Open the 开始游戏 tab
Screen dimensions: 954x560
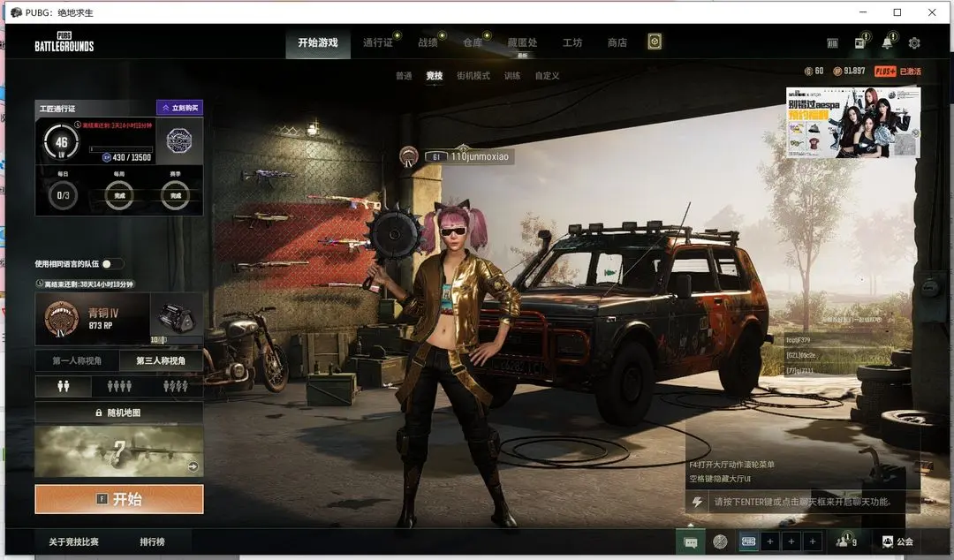(318, 42)
